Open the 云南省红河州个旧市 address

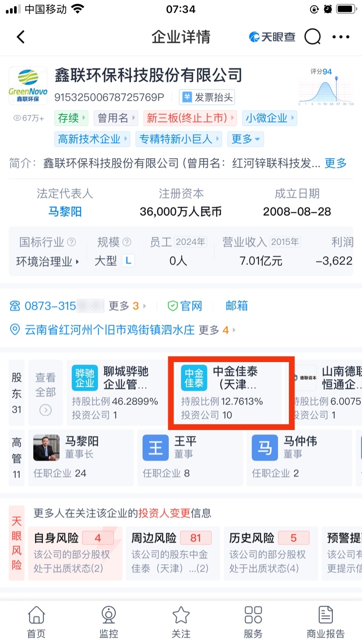109,330
